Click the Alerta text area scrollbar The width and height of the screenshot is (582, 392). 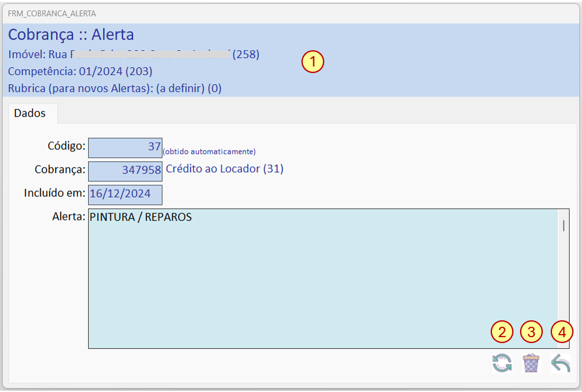(564, 279)
